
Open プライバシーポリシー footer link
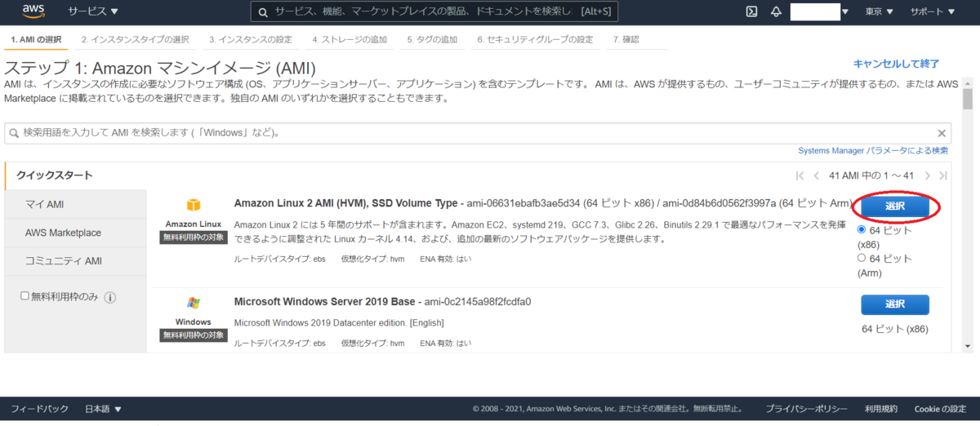(x=806, y=409)
